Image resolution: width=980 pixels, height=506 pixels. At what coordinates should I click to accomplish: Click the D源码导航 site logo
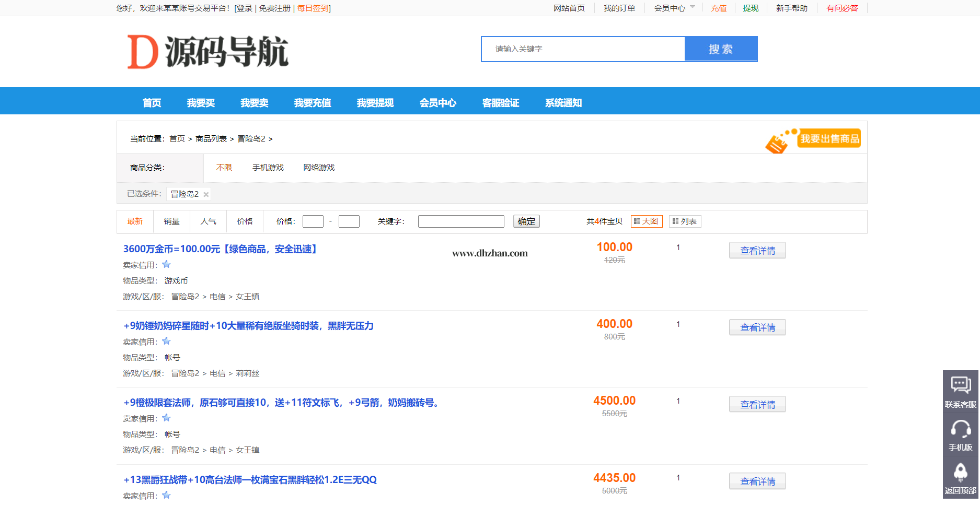[x=208, y=52]
